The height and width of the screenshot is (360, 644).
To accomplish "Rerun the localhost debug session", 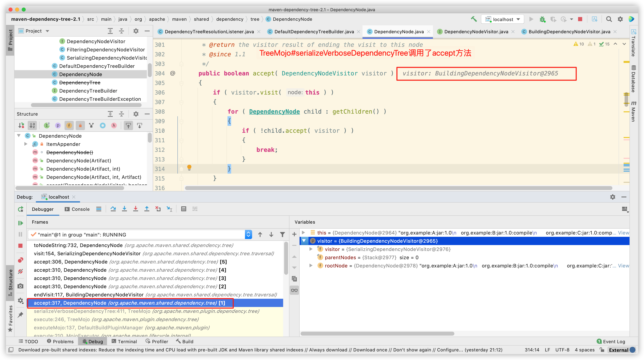I will point(21,209).
